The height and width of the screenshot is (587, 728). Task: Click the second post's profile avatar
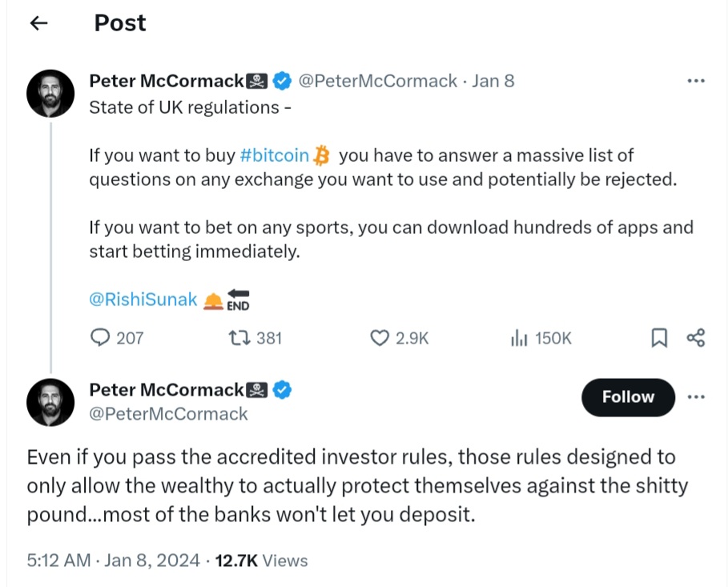click(x=50, y=402)
